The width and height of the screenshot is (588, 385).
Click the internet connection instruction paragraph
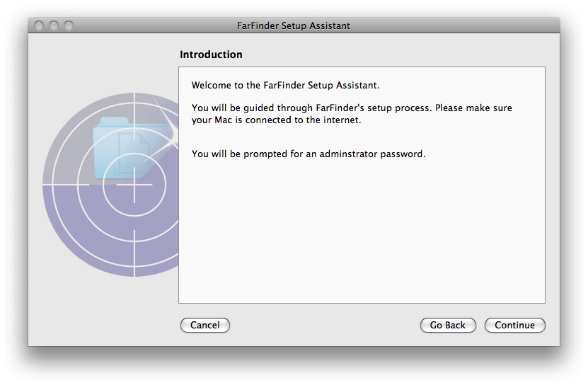pyautogui.click(x=352, y=114)
